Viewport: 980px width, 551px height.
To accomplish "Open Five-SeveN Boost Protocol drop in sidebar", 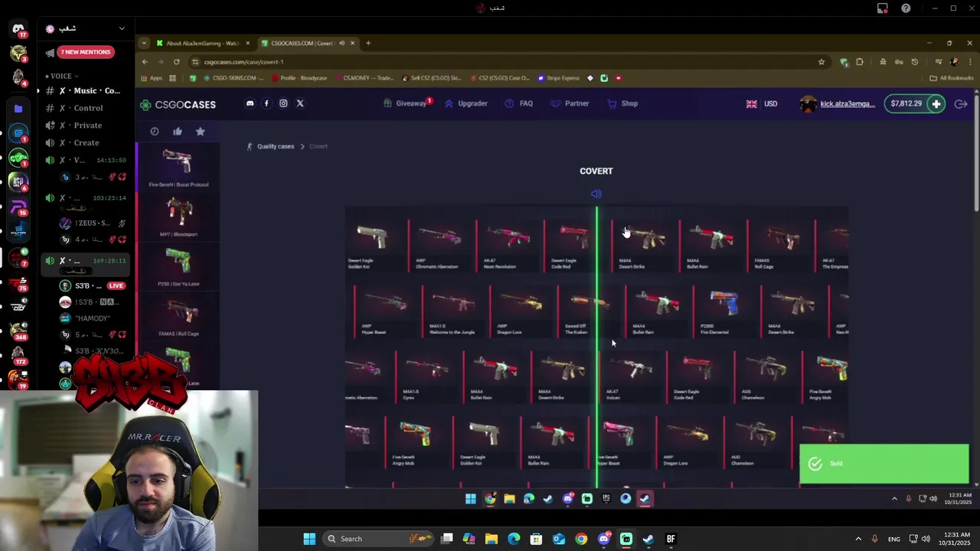I will [x=178, y=168].
